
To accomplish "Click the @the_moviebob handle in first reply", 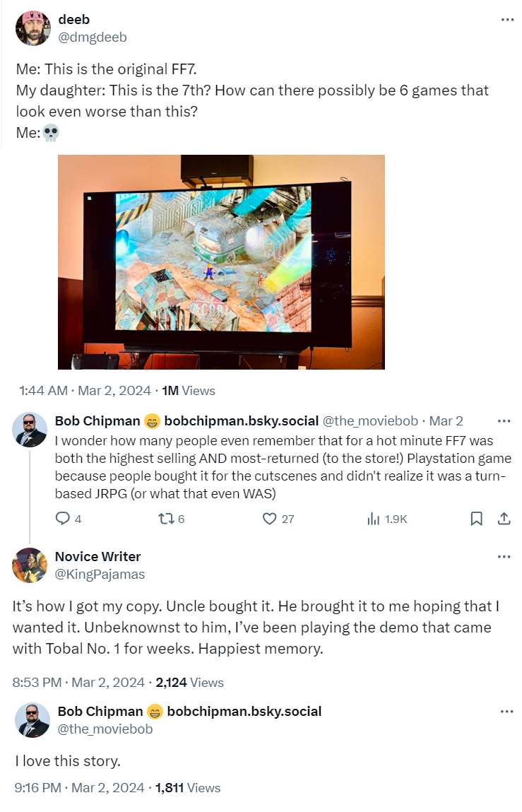I will (370, 421).
